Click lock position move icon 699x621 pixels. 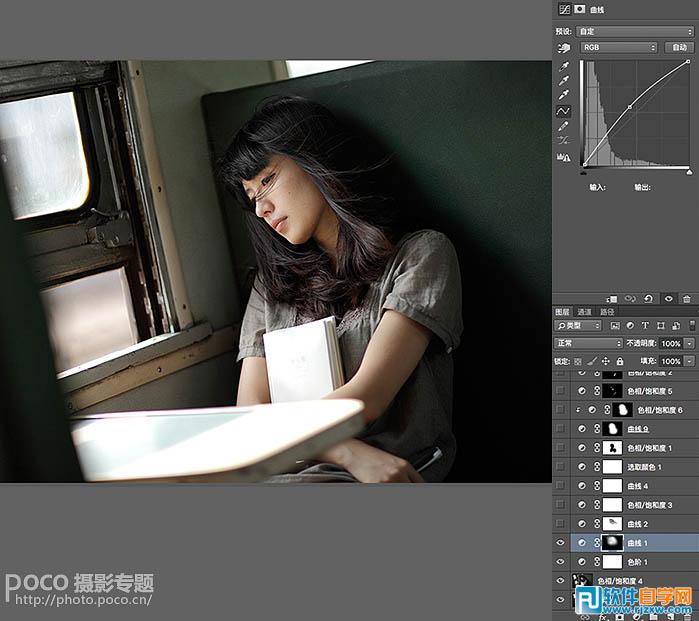(605, 361)
